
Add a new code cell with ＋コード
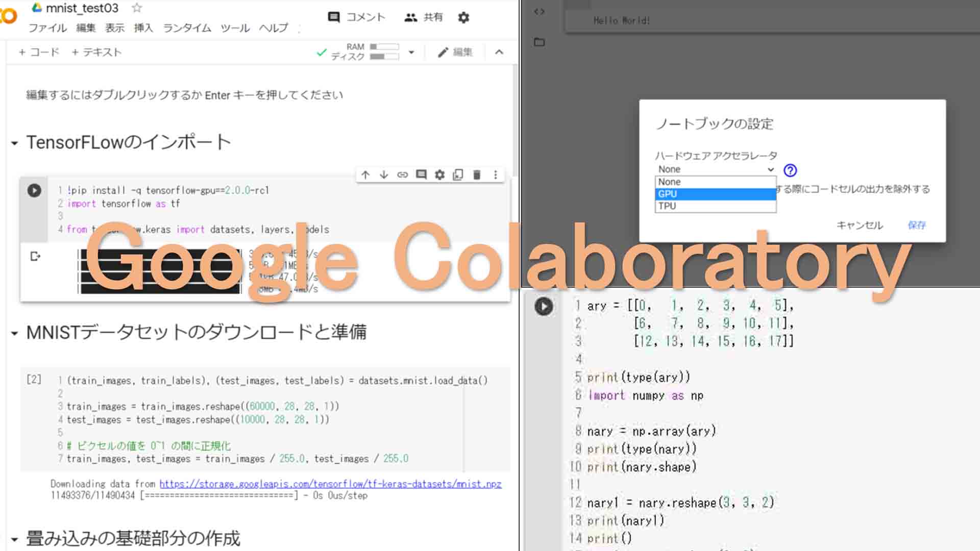pos(39,52)
